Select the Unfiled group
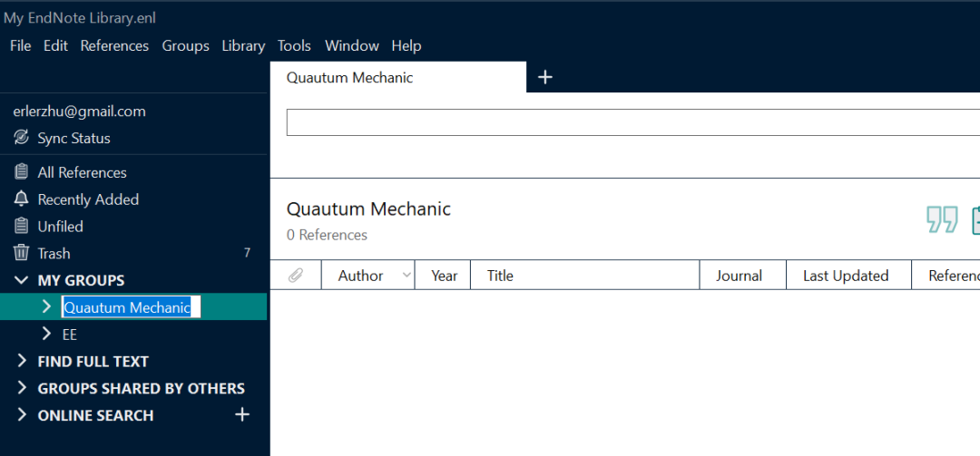Viewport: 980px width, 456px height. tap(60, 226)
